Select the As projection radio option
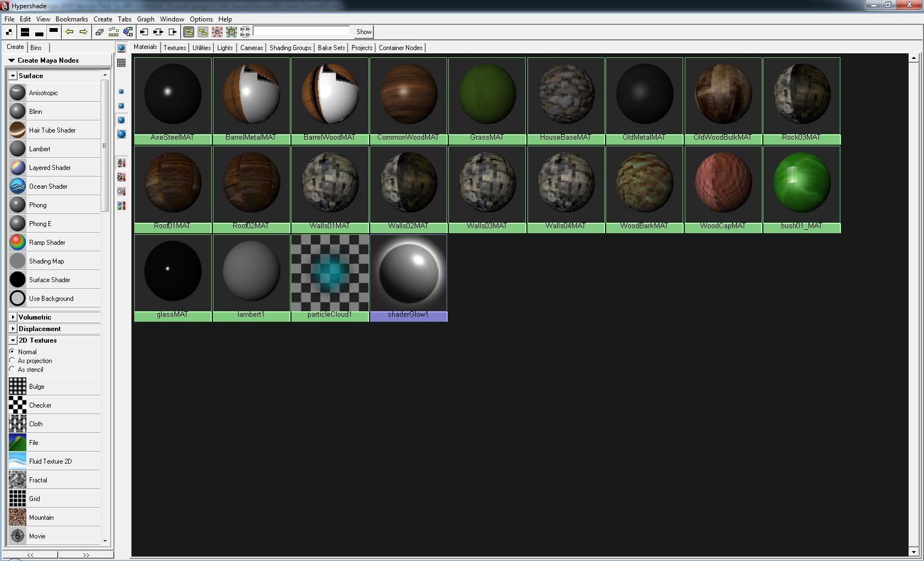Image resolution: width=924 pixels, height=561 pixels. pyautogui.click(x=12, y=360)
